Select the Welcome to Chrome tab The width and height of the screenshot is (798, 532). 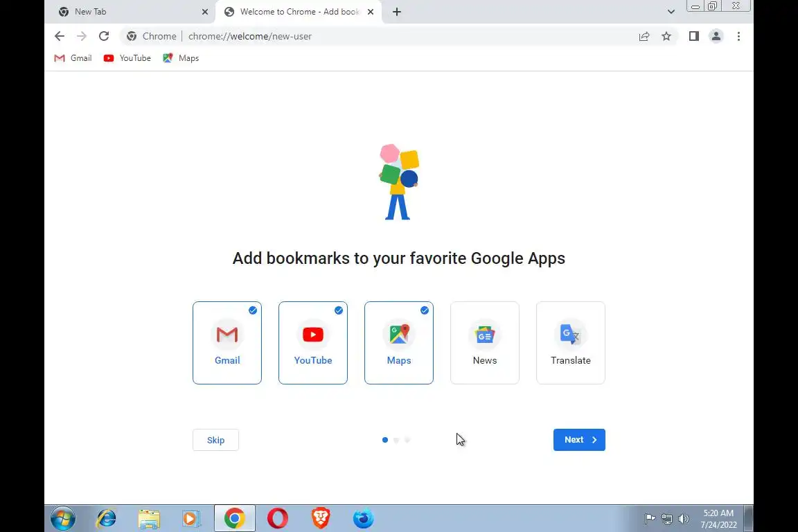click(299, 12)
